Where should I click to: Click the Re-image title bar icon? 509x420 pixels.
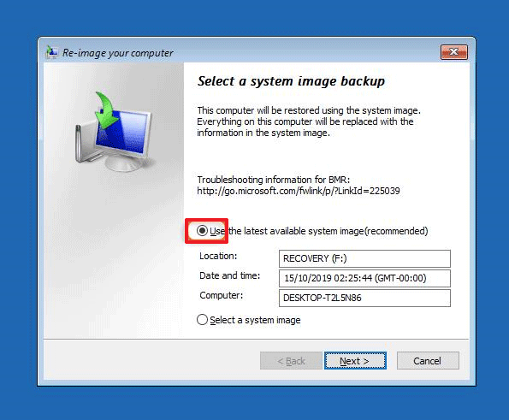tap(52, 52)
